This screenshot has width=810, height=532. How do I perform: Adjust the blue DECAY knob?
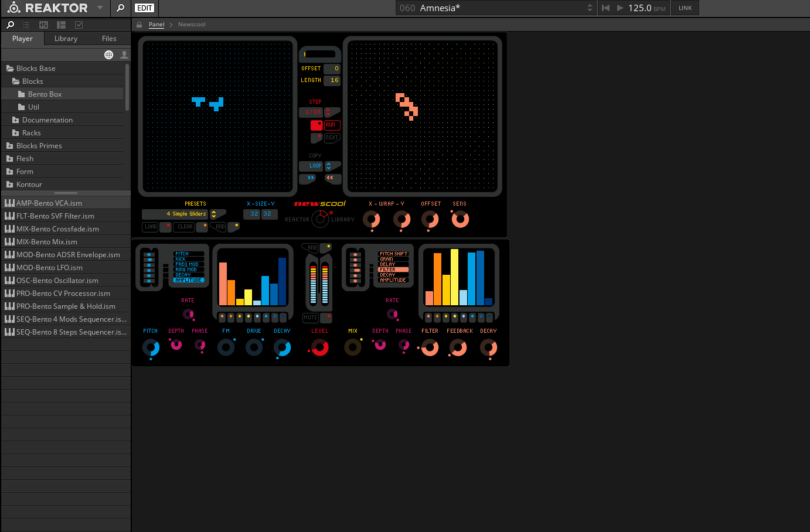click(282, 347)
